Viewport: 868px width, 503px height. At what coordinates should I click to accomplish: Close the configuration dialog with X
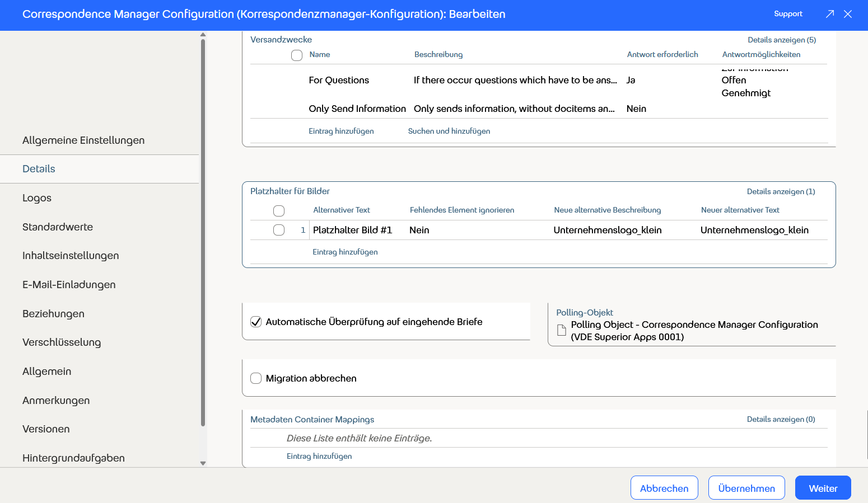(848, 14)
